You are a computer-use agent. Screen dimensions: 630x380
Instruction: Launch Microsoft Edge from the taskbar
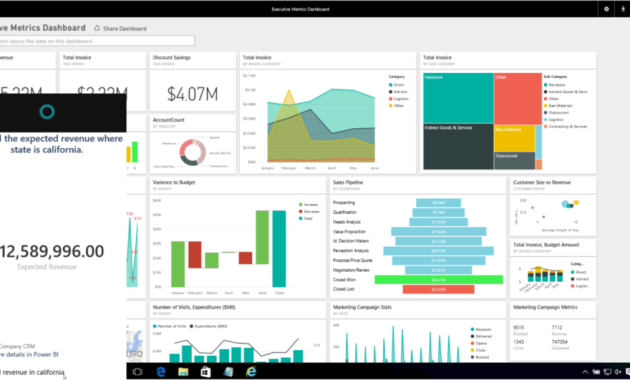click(x=161, y=372)
